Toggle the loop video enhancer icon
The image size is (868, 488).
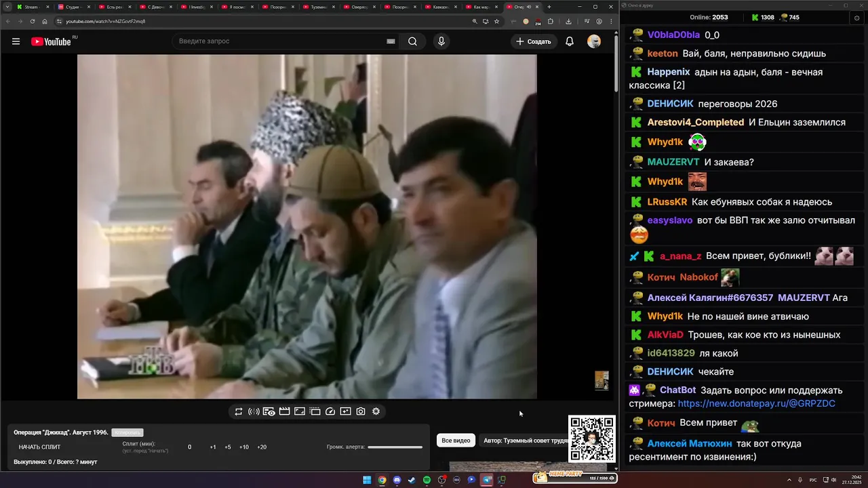(239, 411)
